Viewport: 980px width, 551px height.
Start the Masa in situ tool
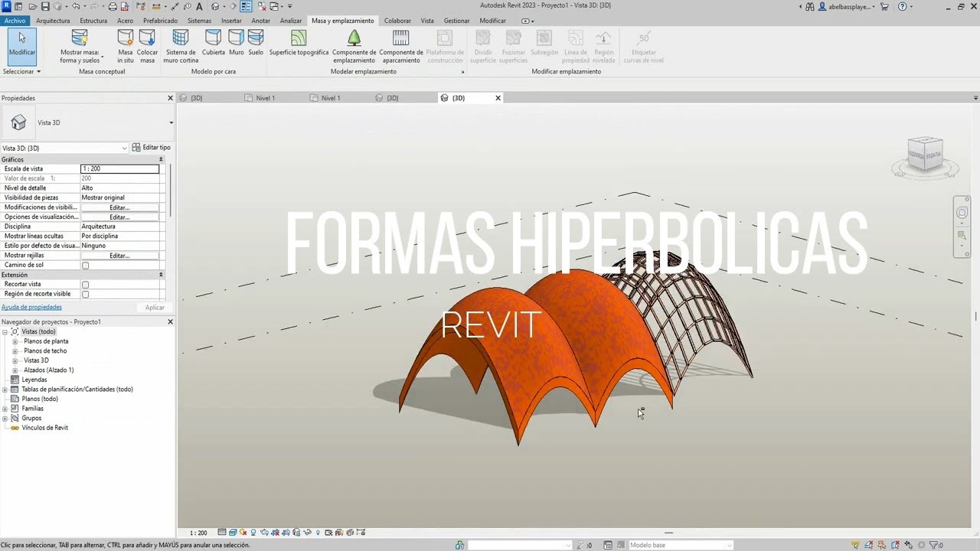[125, 47]
